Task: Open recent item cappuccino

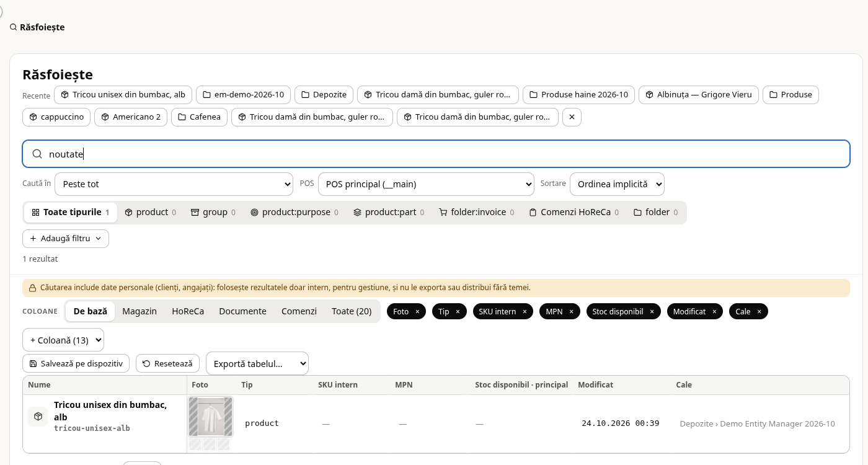Action: click(x=56, y=117)
